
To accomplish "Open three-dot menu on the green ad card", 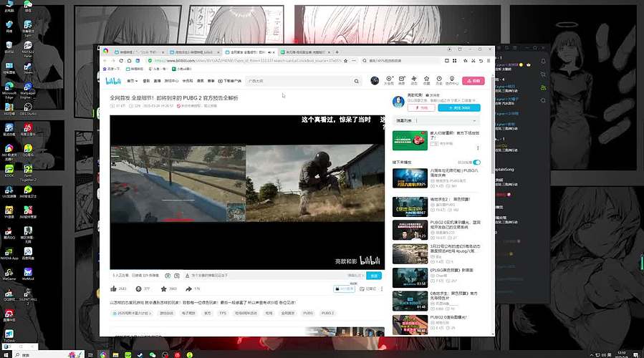I will (x=478, y=147).
